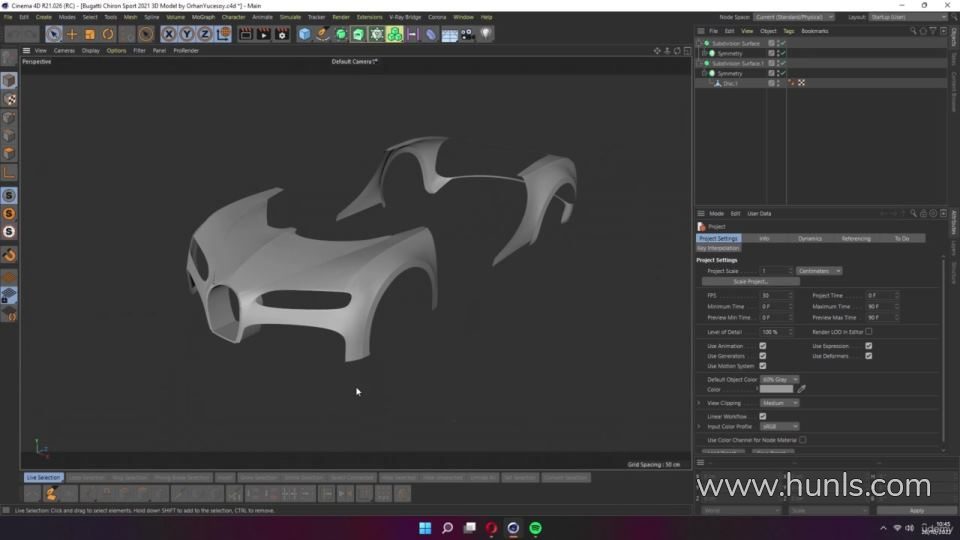Uncheck Use Generators
This screenshot has height=540, width=960.
tap(763, 356)
